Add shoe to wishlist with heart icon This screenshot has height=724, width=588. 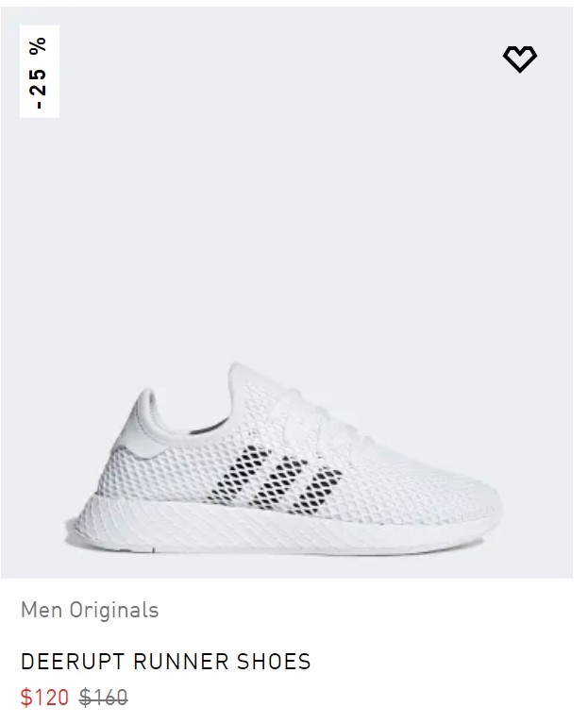click(x=519, y=59)
